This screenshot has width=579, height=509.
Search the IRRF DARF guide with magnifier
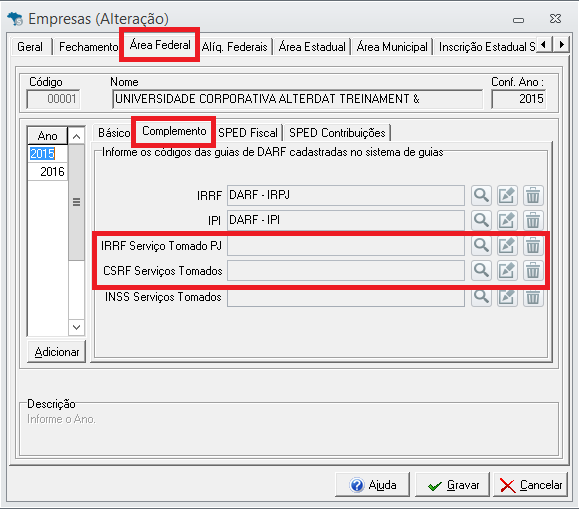(x=481, y=195)
